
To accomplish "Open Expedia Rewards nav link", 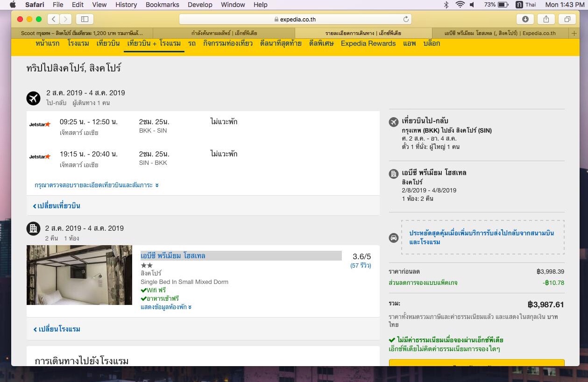I will pyautogui.click(x=368, y=43).
